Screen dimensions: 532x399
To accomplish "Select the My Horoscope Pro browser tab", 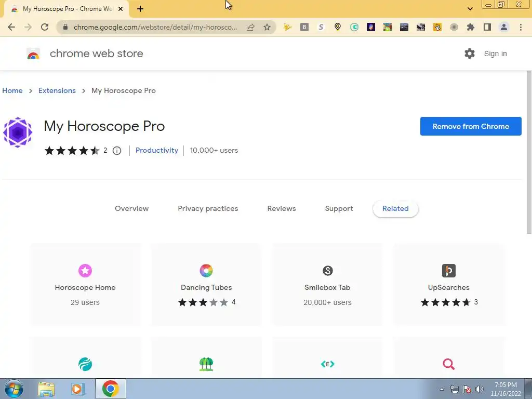I will click(x=66, y=9).
